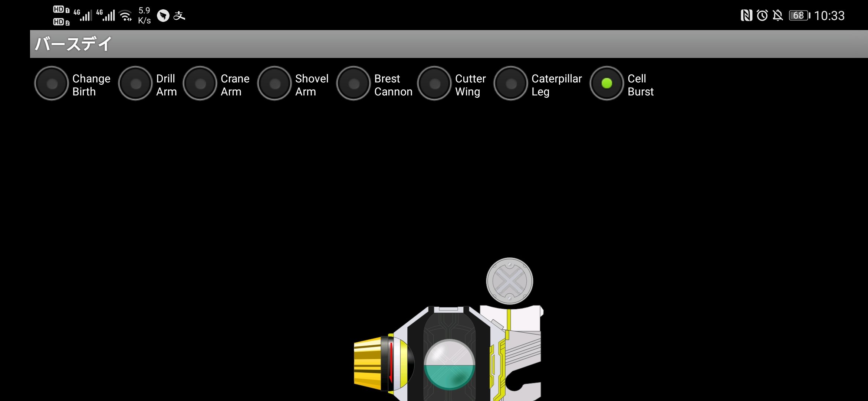Viewport: 868px width, 401px height.
Task: Select the Crane Arm option
Action: [x=200, y=84]
